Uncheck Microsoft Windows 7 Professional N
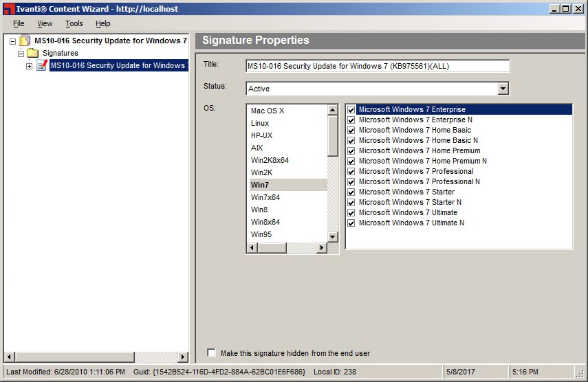The height and width of the screenshot is (382, 588). click(x=351, y=182)
